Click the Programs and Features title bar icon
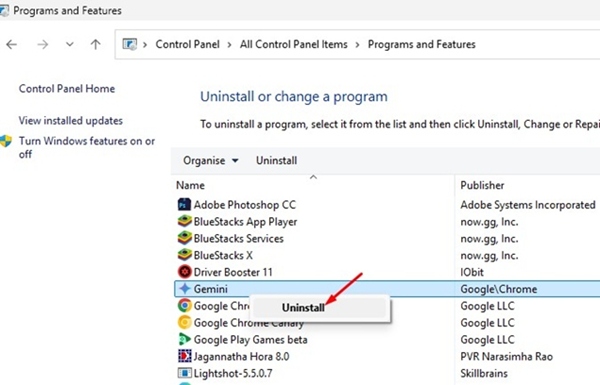 coord(4,11)
